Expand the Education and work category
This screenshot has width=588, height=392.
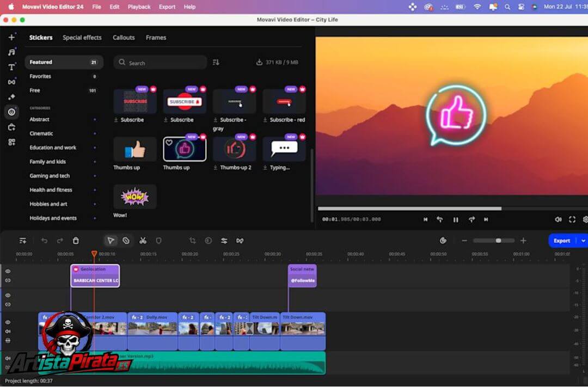[95, 148]
